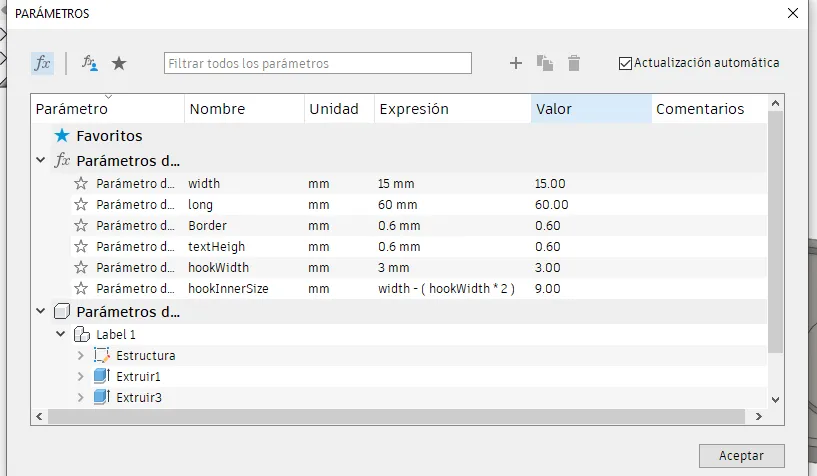Select the Extruir3 feature icon
Screen dimensions: 817x476
pos(100,397)
